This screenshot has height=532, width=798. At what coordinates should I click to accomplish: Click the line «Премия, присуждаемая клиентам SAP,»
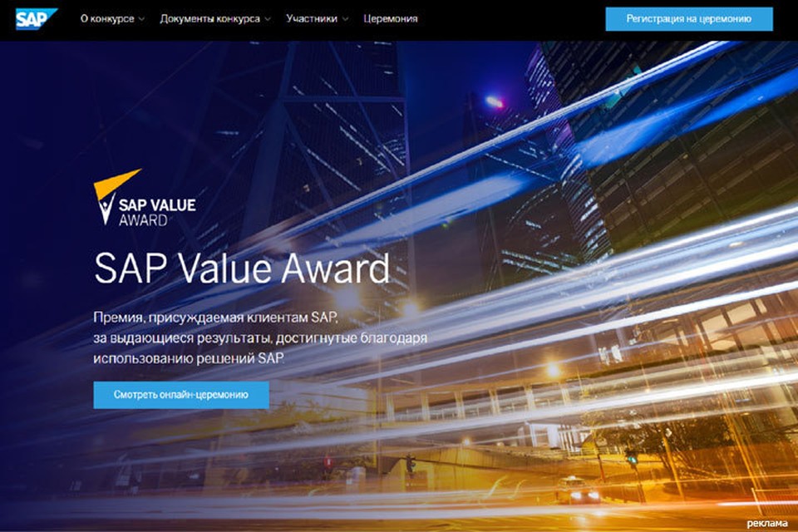pos(216,318)
